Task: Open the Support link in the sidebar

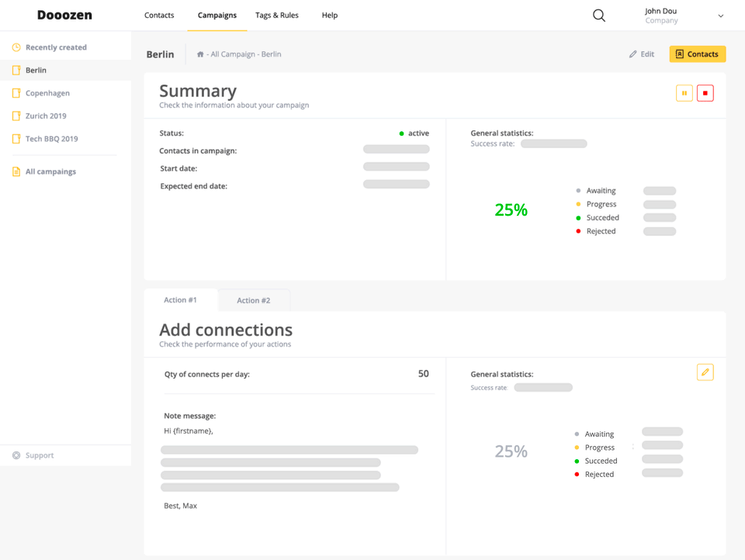Action: point(40,455)
